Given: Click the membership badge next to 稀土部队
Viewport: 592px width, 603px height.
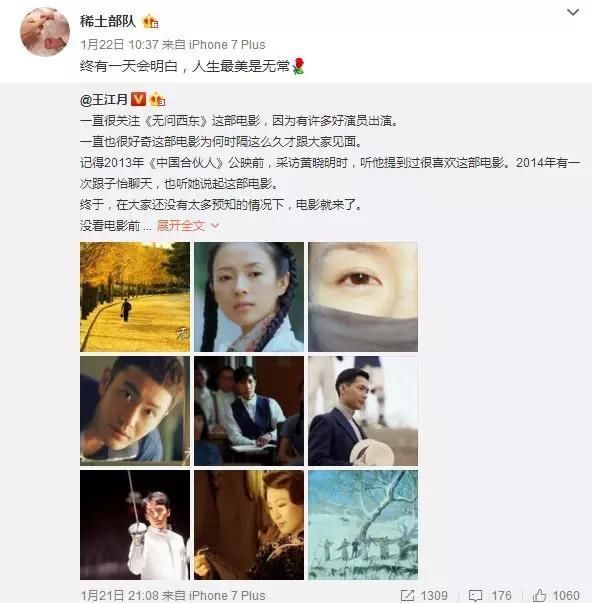Looking at the screenshot, I should (150, 22).
